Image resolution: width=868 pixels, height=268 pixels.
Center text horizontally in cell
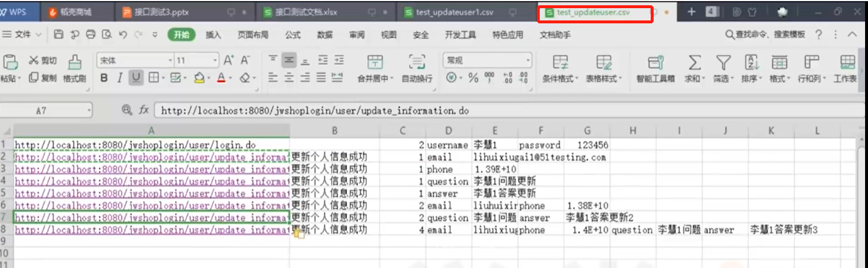pos(289,78)
